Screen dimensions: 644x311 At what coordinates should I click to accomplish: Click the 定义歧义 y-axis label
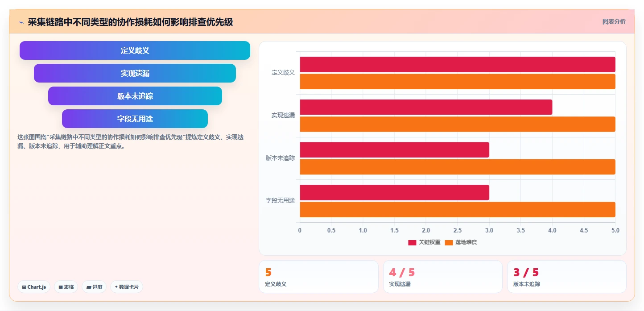click(x=283, y=72)
